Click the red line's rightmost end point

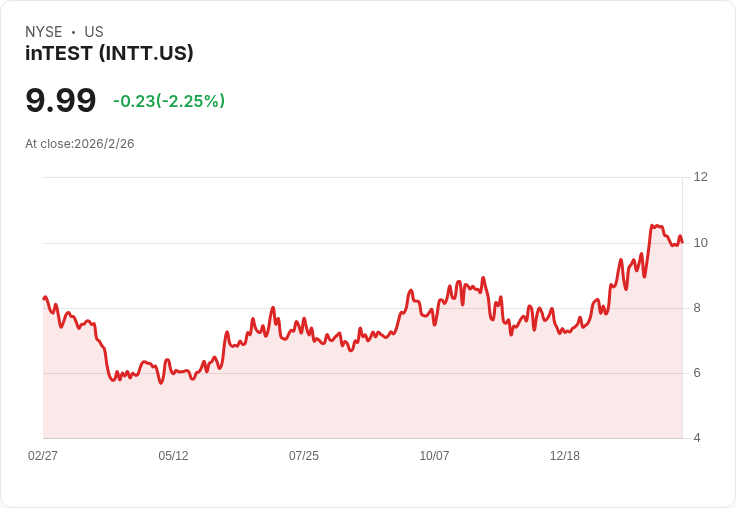click(x=682, y=242)
